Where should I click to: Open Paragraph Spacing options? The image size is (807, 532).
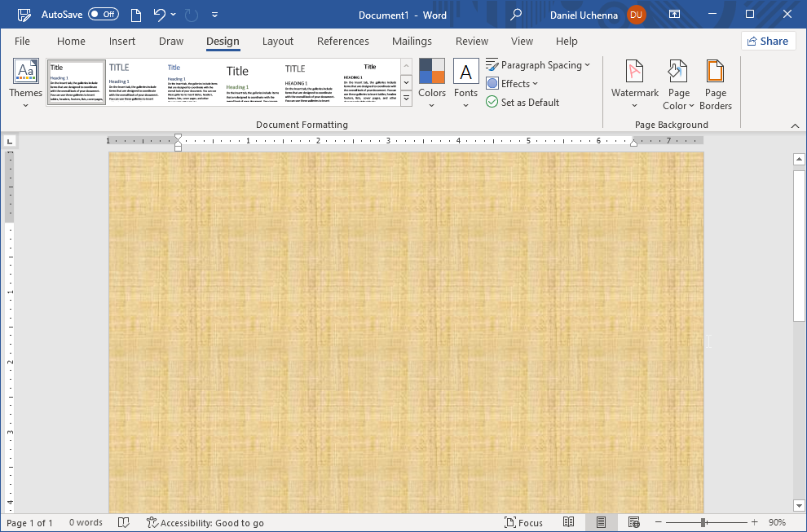538,64
